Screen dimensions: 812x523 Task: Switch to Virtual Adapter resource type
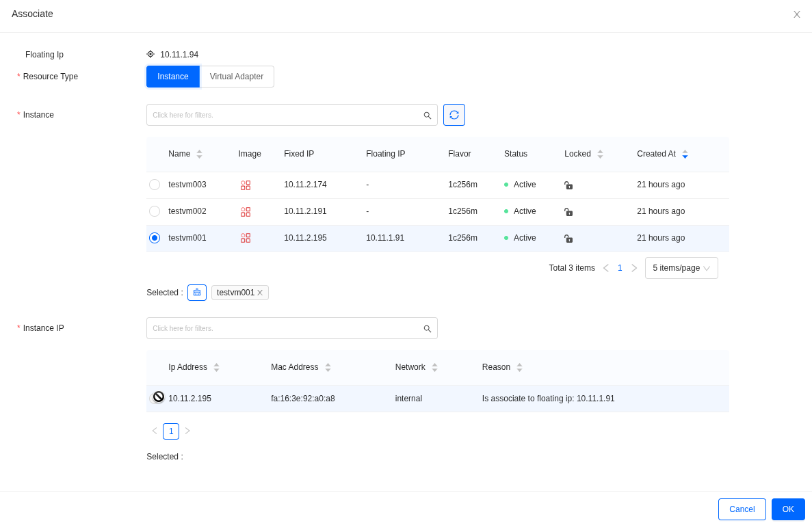(x=237, y=77)
